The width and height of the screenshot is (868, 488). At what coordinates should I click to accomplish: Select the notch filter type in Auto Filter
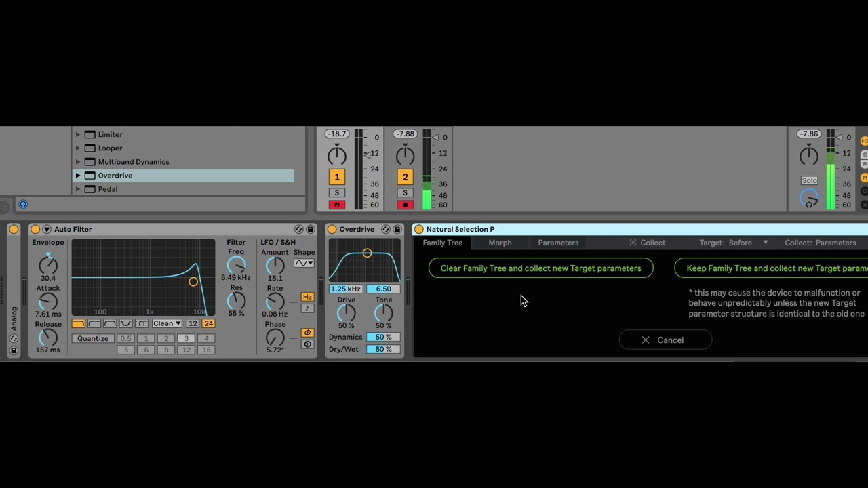click(x=125, y=323)
